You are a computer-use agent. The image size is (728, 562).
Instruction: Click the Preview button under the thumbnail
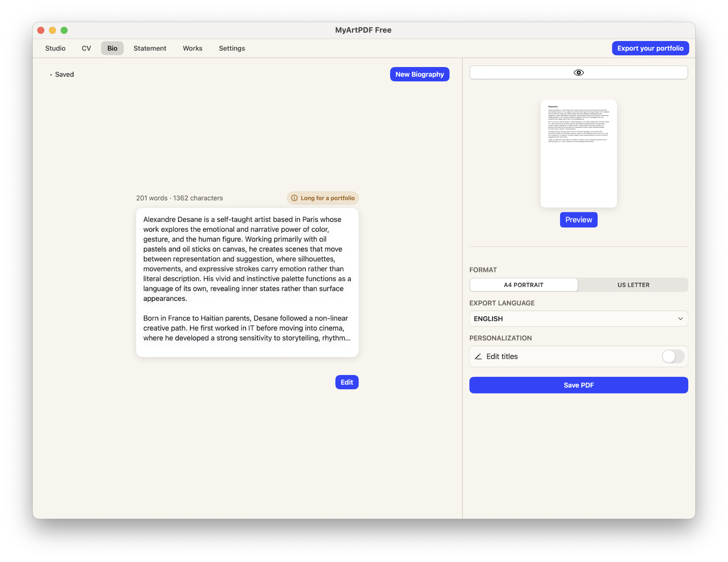pyautogui.click(x=578, y=220)
